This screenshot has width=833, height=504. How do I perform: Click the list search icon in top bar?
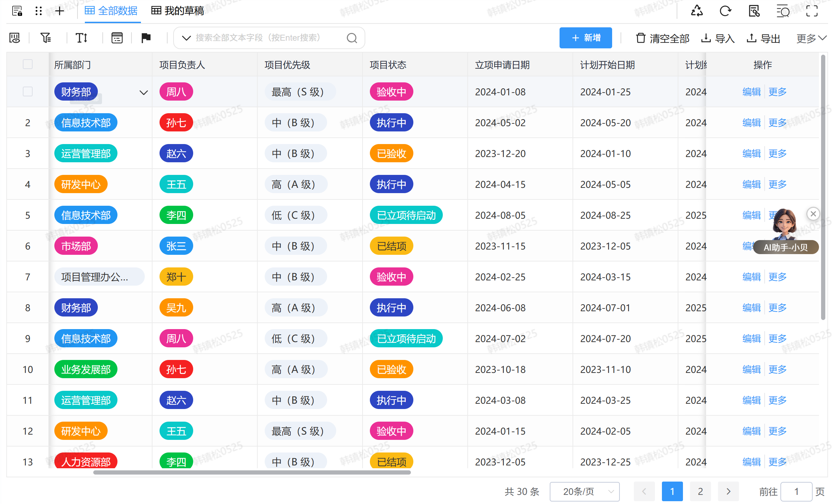click(783, 11)
